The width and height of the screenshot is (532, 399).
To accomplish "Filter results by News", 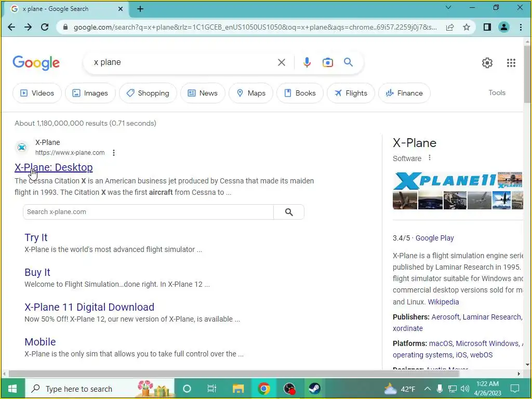I will (x=203, y=93).
